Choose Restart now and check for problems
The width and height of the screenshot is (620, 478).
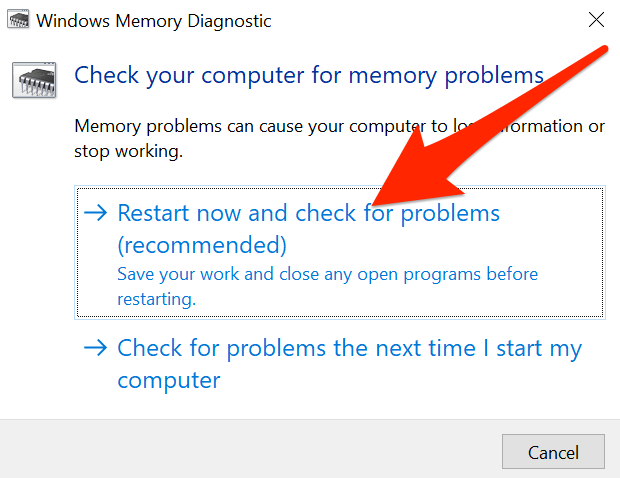[308, 213]
